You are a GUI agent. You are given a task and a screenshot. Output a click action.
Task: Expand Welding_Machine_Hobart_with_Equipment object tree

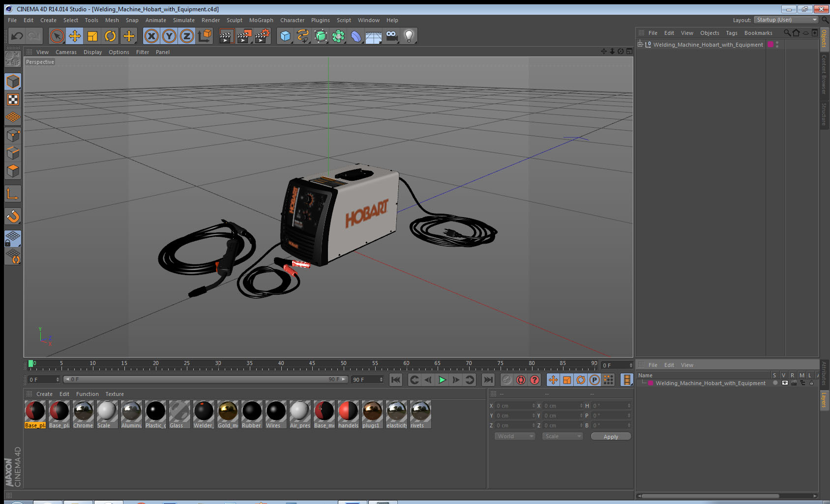click(x=640, y=44)
